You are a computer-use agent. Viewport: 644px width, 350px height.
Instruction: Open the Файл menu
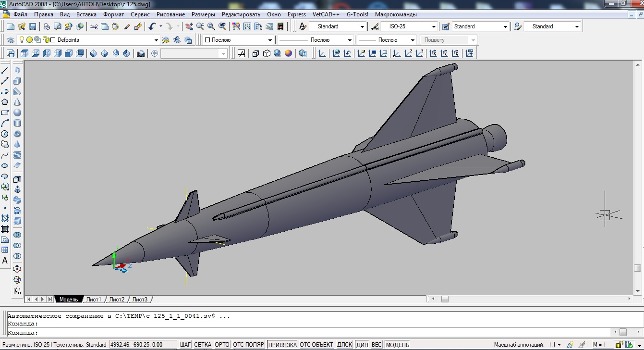point(20,14)
